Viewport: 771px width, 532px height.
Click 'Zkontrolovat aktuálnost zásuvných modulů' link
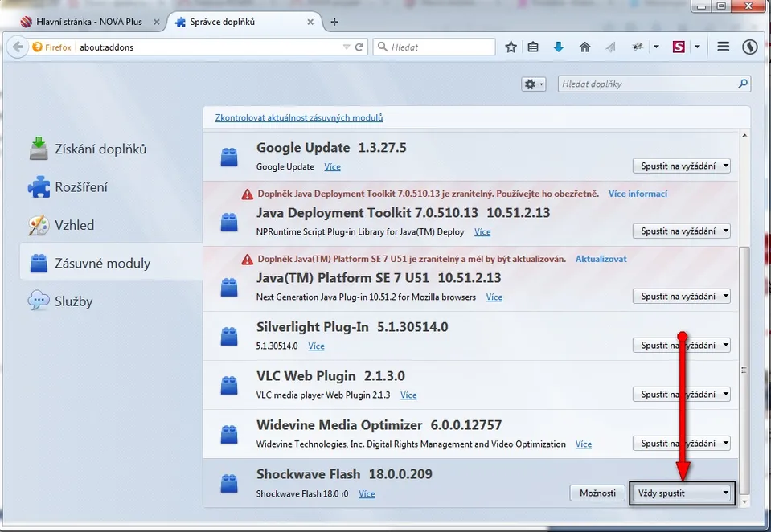point(299,117)
